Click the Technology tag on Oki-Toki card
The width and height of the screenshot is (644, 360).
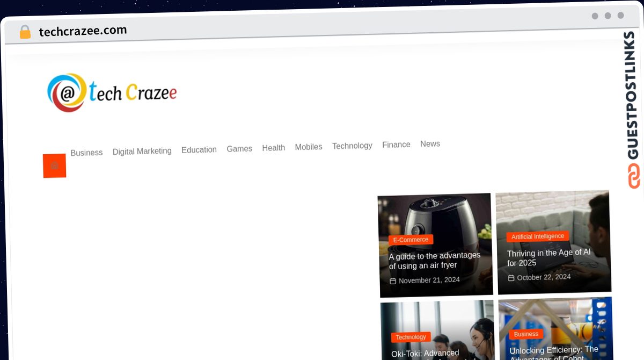pos(411,337)
